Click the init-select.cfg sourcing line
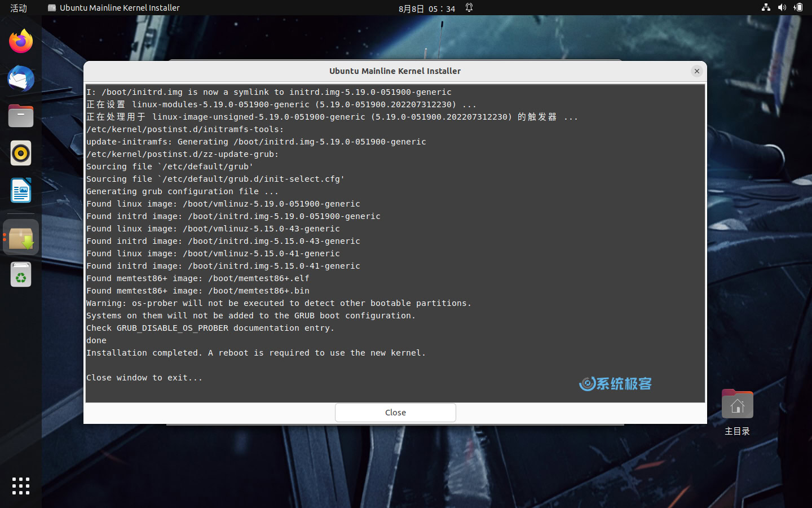The width and height of the screenshot is (812, 508). [215, 179]
